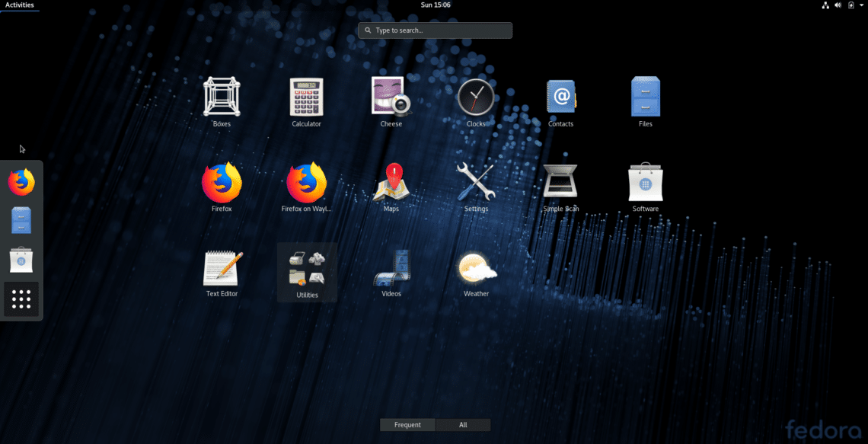This screenshot has width=868, height=444.
Task: Open the Boxes application
Action: click(x=222, y=98)
